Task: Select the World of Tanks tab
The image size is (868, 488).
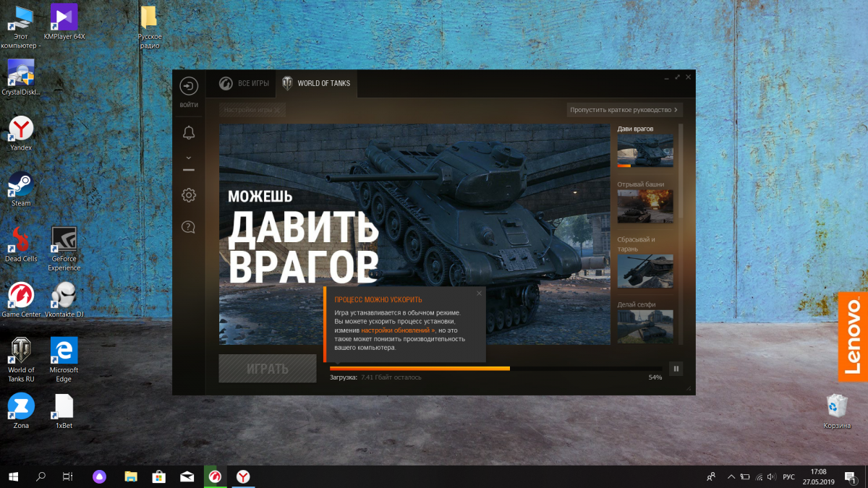Action: click(x=316, y=83)
